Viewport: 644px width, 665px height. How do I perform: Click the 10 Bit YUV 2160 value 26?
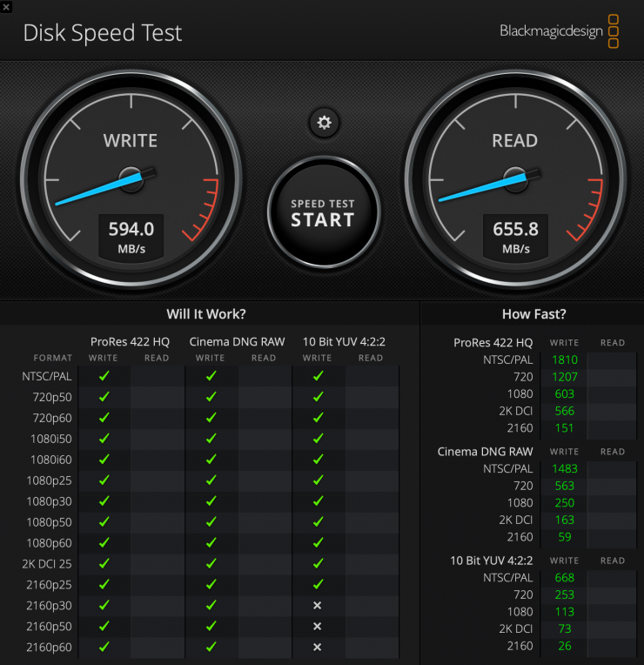pyautogui.click(x=564, y=646)
